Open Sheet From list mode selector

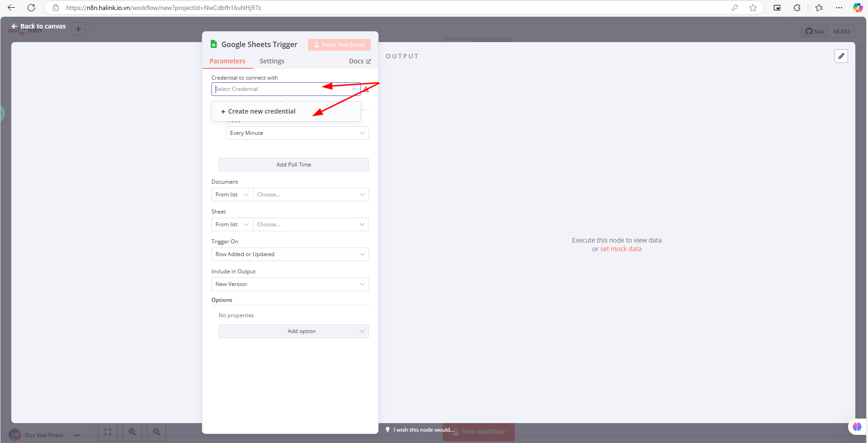point(232,224)
